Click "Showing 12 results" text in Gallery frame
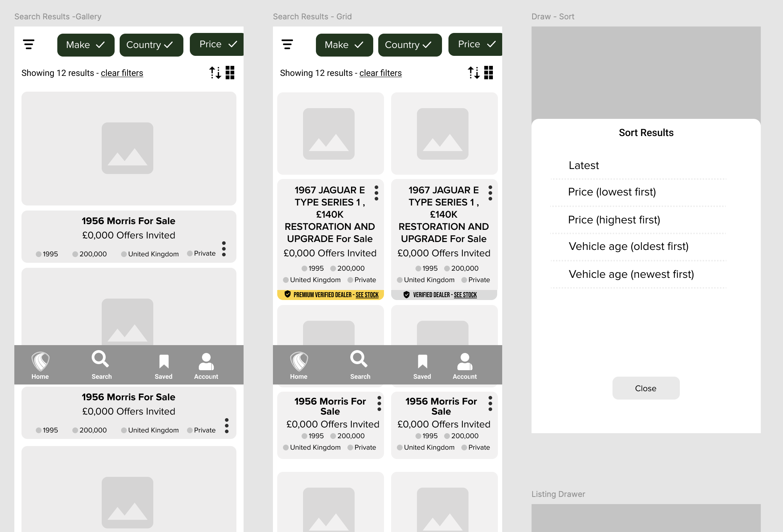The image size is (783, 532). pos(58,73)
